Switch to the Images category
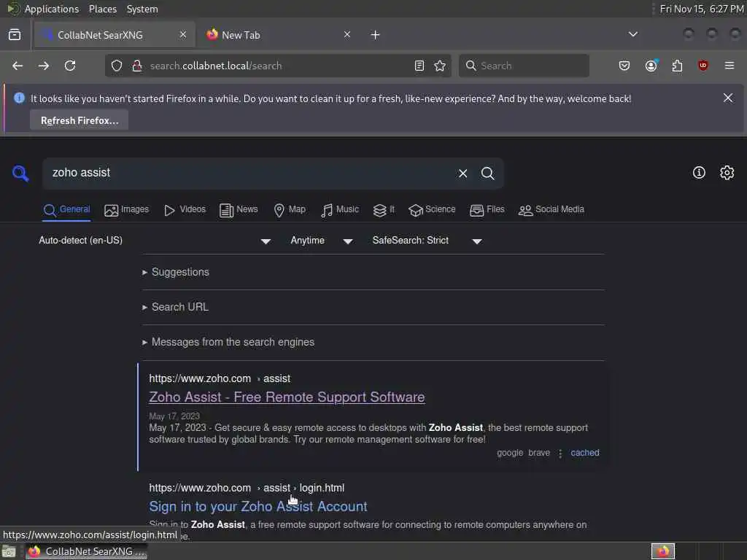The width and height of the screenshot is (747, 560). (126, 209)
